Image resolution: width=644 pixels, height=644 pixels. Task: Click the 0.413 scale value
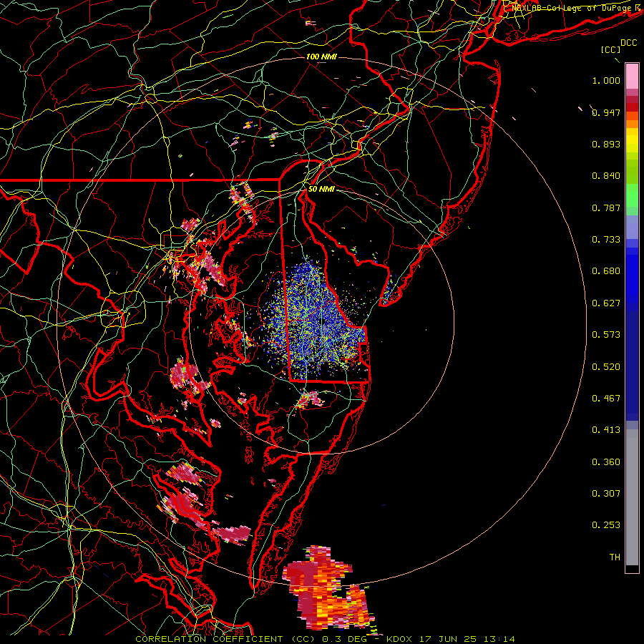coord(606,430)
